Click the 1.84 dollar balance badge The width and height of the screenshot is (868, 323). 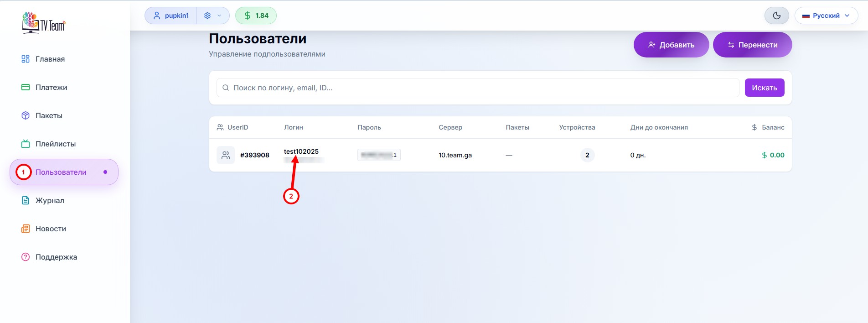click(256, 16)
